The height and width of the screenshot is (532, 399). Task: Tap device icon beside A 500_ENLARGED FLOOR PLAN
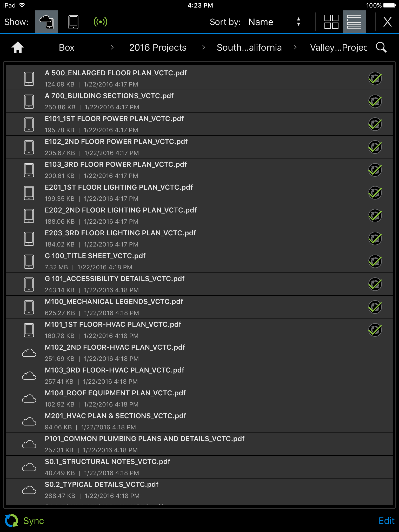pyautogui.click(x=29, y=78)
